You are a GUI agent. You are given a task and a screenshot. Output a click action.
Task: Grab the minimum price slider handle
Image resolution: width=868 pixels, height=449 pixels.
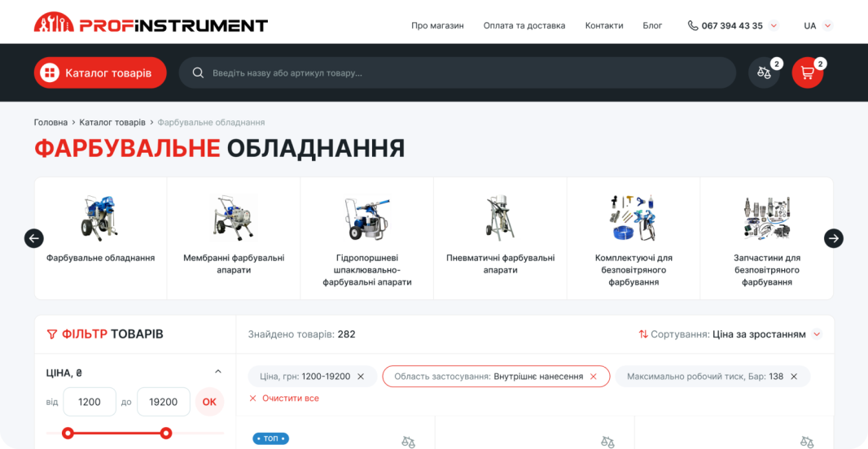(68, 433)
